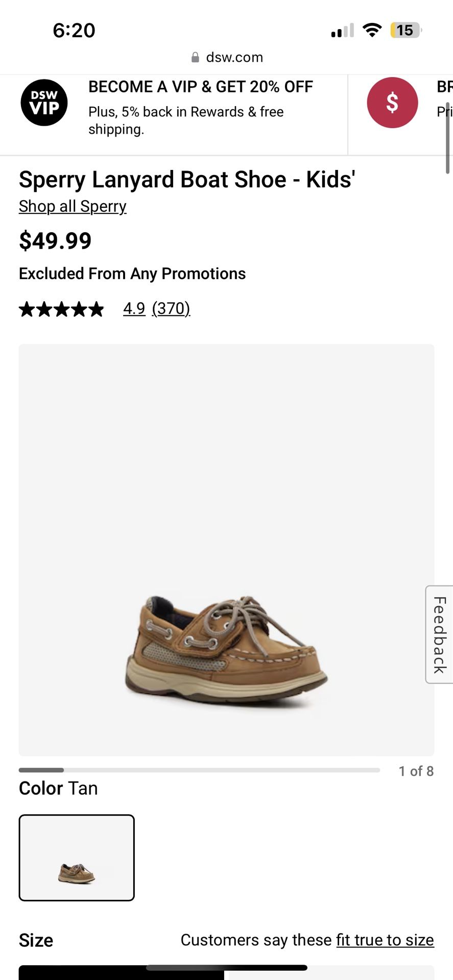This screenshot has height=980, width=453.
Task: Select the Tan color swatch
Action: 77,857
